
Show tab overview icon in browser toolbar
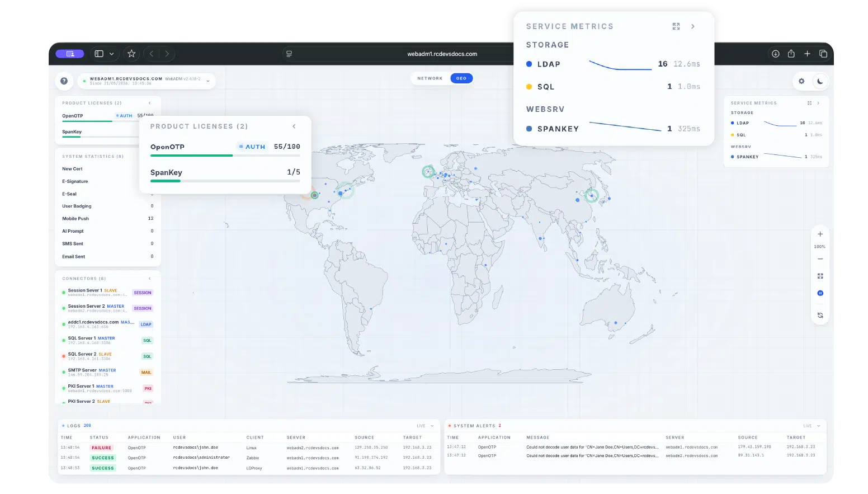pos(823,54)
